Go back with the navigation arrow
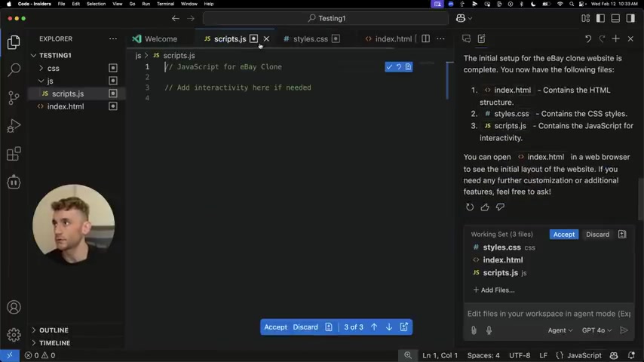The height and width of the screenshot is (362, 644). (176, 19)
